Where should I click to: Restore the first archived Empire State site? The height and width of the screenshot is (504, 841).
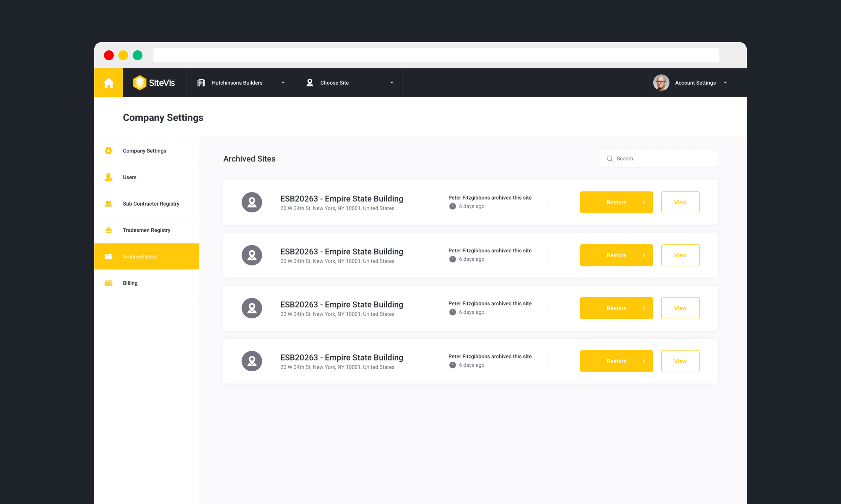616,202
